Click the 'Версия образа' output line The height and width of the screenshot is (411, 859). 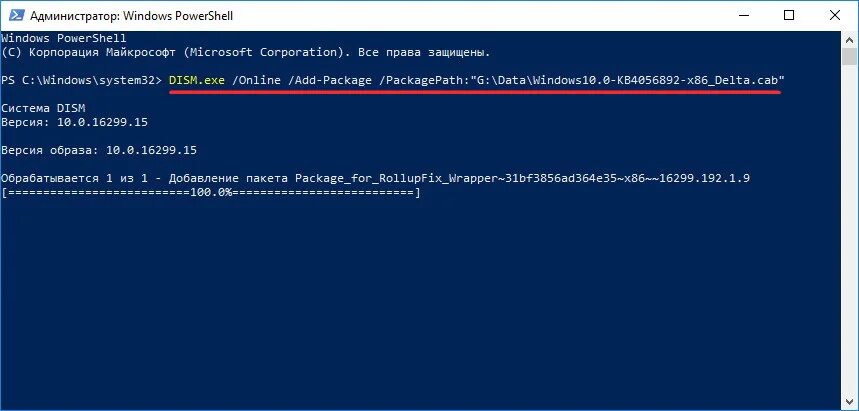(99, 149)
